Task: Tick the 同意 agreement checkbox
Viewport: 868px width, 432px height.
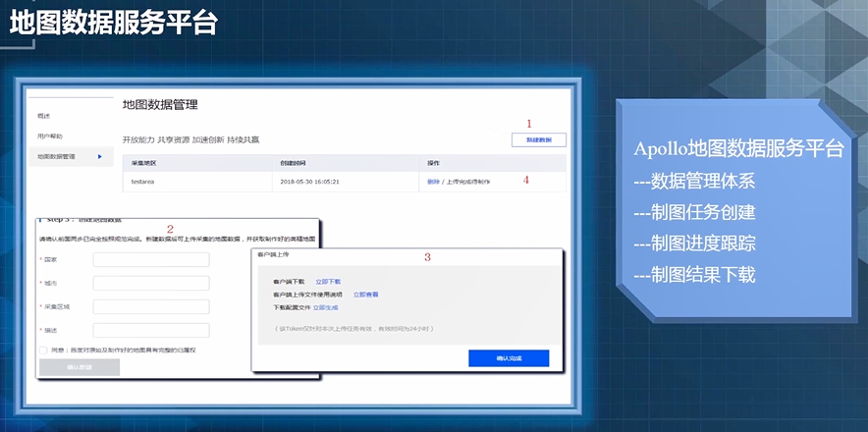Action: [x=43, y=351]
